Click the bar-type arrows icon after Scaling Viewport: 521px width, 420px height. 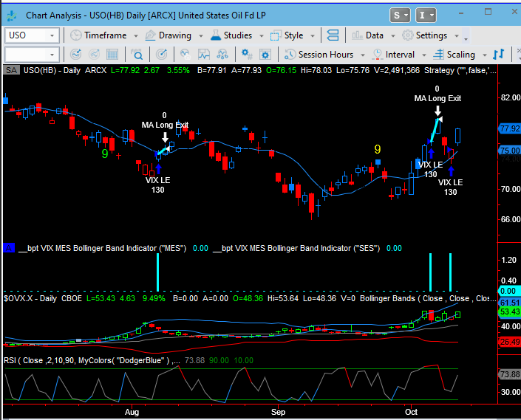499,55
